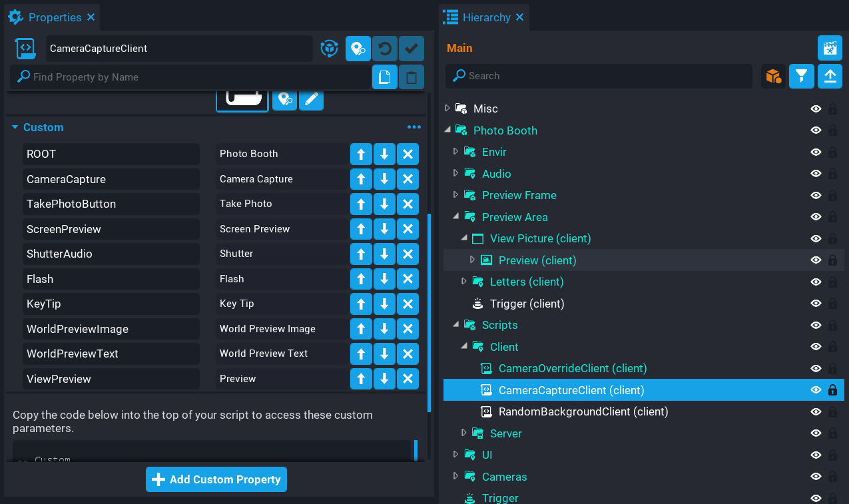This screenshot has width=849, height=504.
Task: Click the paste properties clipboard icon
Action: click(x=412, y=77)
